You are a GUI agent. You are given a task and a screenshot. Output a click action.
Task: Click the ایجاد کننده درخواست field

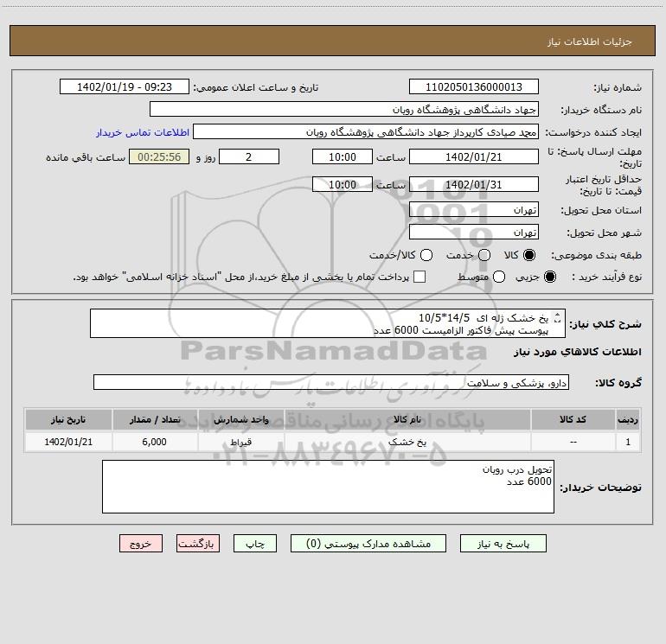tap(366, 132)
